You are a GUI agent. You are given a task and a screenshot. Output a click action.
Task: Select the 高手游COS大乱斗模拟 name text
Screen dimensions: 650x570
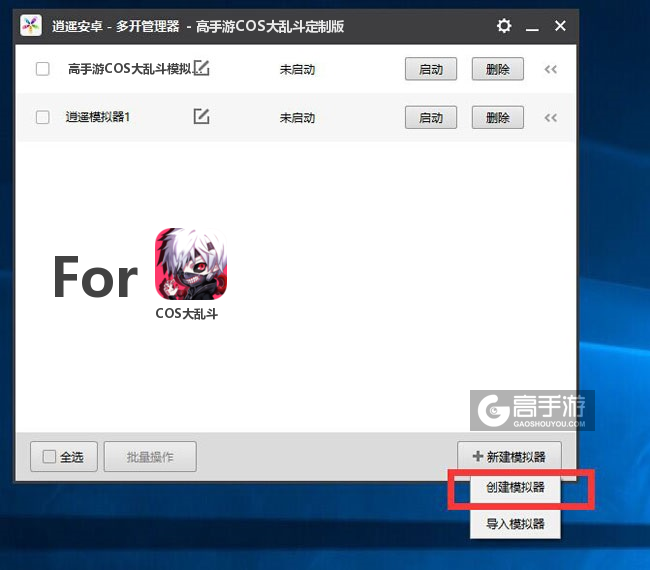pos(130,68)
